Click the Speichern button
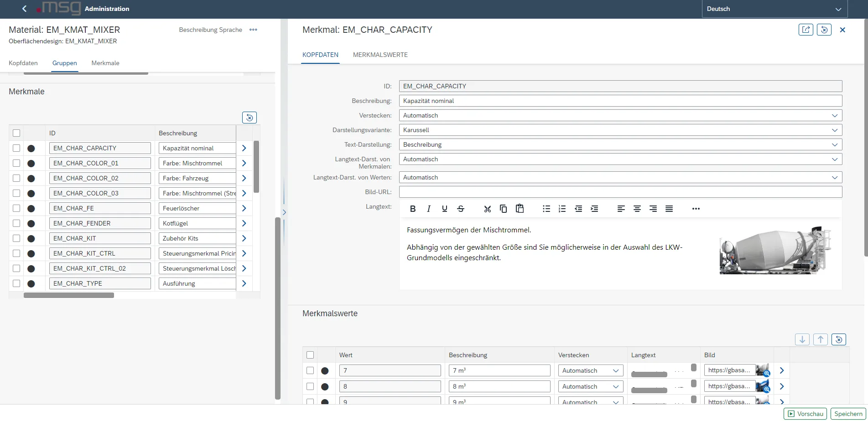 pyautogui.click(x=848, y=414)
